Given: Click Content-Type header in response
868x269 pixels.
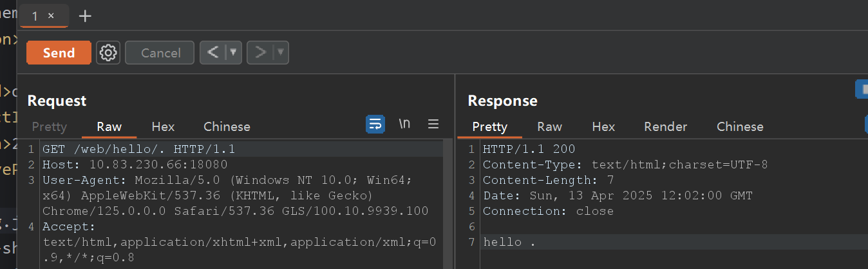Looking at the screenshot, I should [x=625, y=164].
